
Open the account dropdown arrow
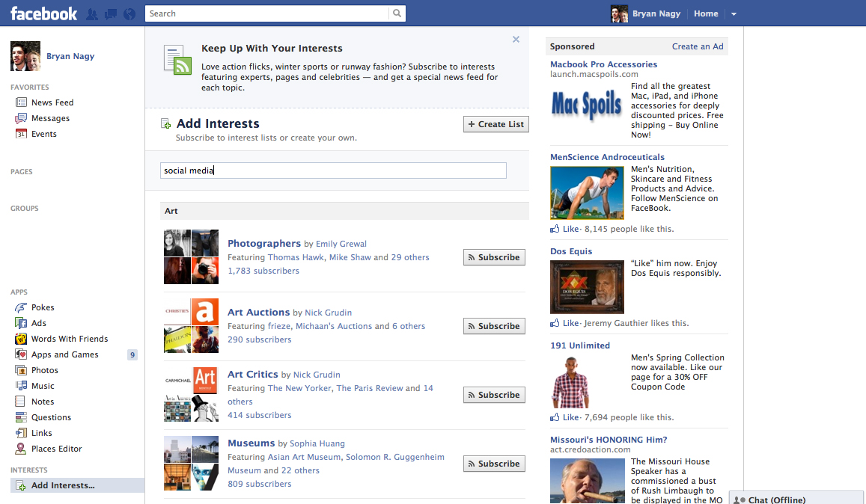click(x=734, y=14)
